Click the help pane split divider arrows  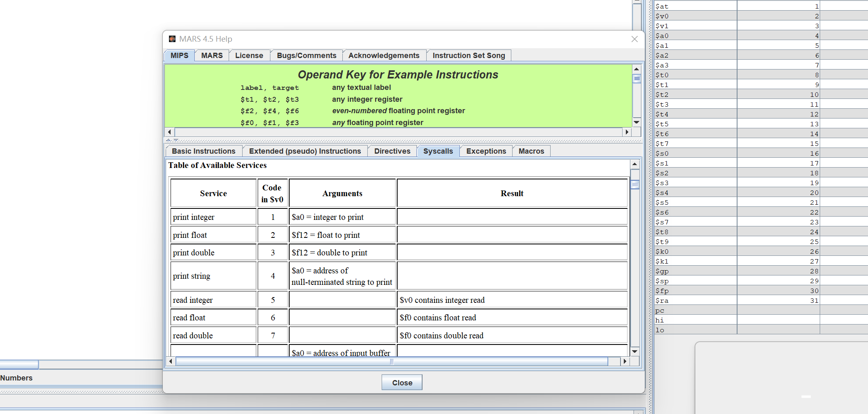[x=172, y=141]
